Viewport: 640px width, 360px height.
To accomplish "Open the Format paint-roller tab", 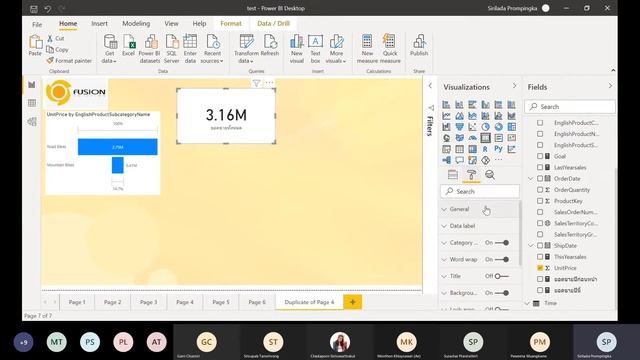I will coord(471,175).
